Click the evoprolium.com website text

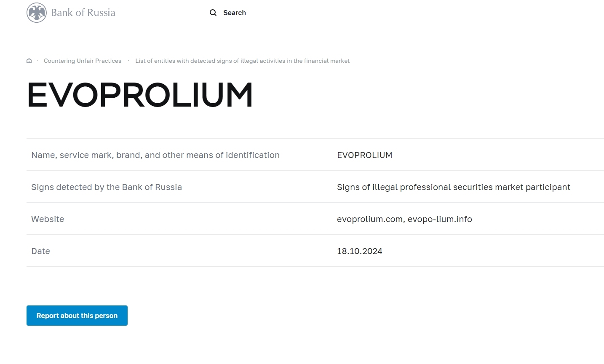pyautogui.click(x=369, y=219)
